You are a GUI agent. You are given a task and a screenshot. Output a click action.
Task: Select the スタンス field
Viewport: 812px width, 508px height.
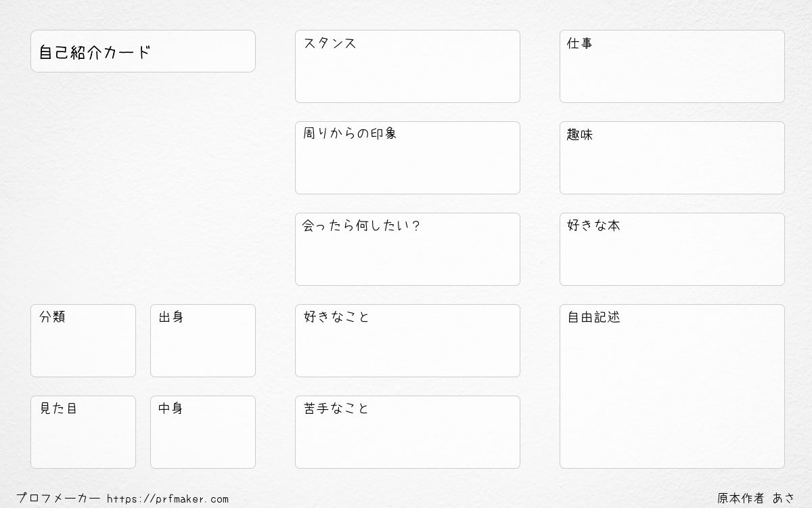click(x=407, y=66)
